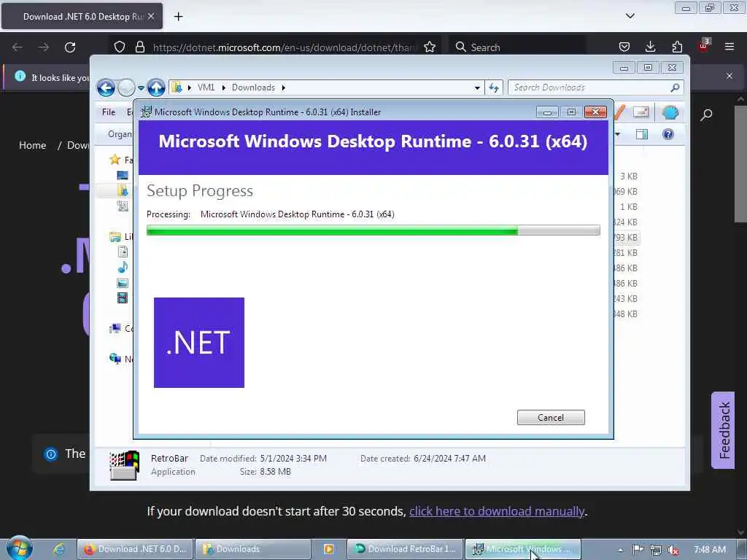Click the RetroBar application icon in details pane
Screen dimensions: 747x560
pyautogui.click(x=124, y=465)
